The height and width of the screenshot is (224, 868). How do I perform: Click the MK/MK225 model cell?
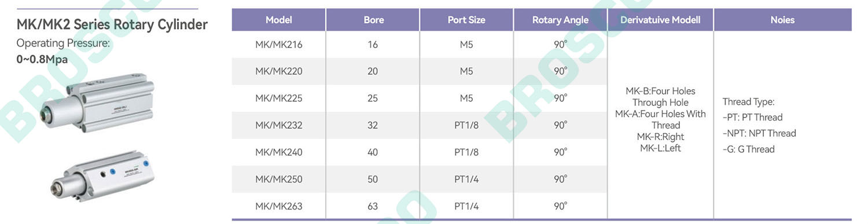click(279, 98)
